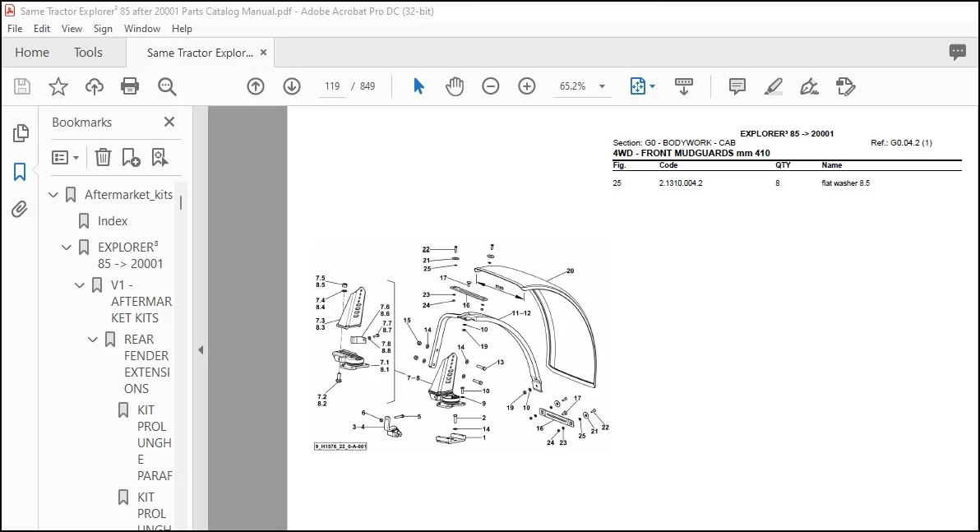Select the Aftermarket_kits bookmark label
Screen dimensions: 980x532
click(x=129, y=195)
